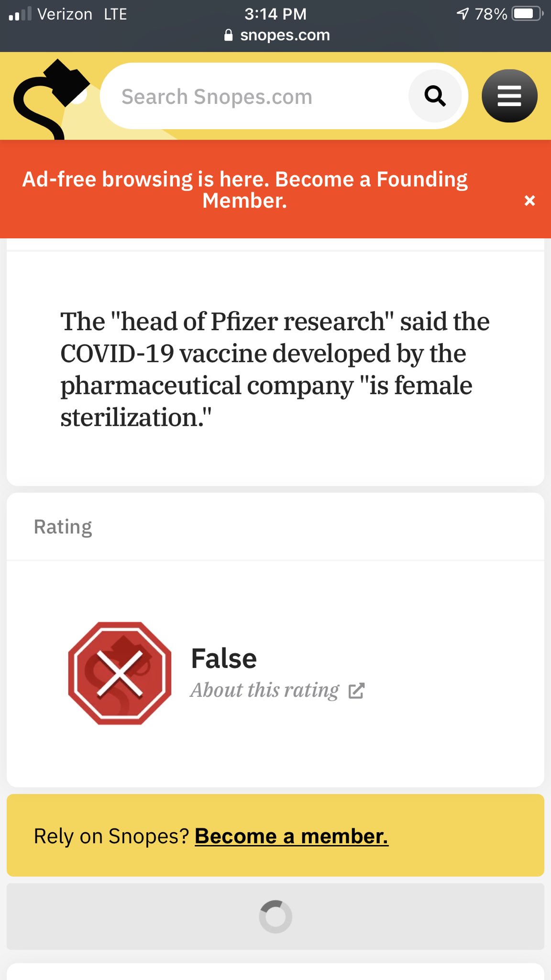Tap the cellular signal bars
Viewport: 551px width, 980px height.
20,14
